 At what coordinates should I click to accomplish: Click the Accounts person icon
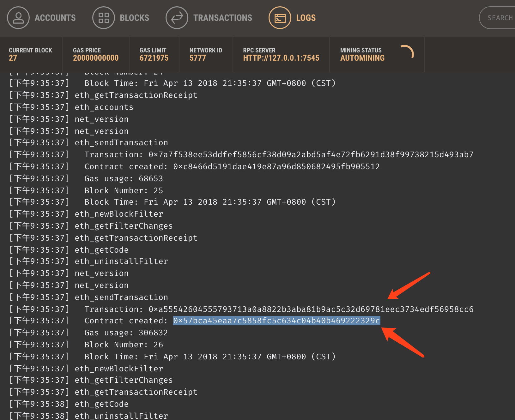(18, 18)
